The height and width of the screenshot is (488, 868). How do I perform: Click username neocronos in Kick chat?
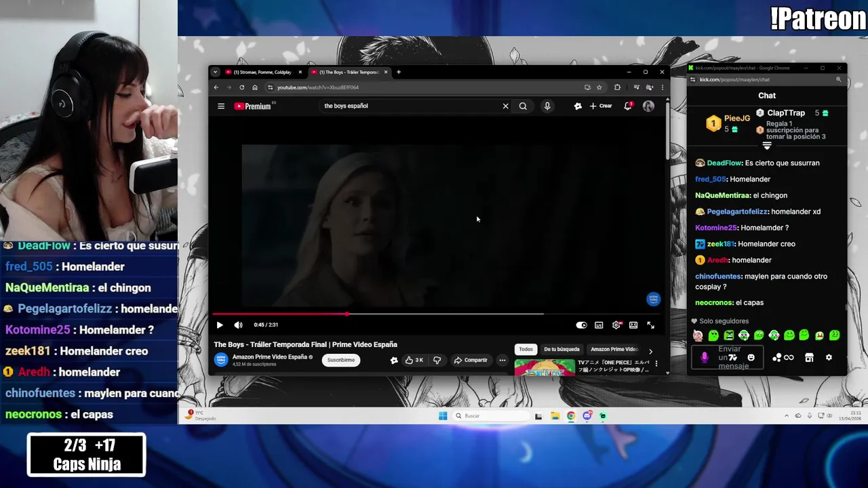(713, 303)
